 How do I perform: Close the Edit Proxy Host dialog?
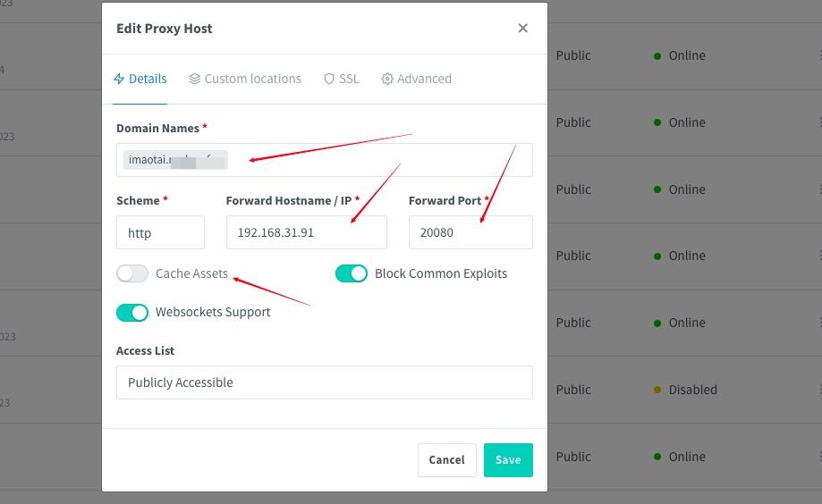[x=522, y=28]
